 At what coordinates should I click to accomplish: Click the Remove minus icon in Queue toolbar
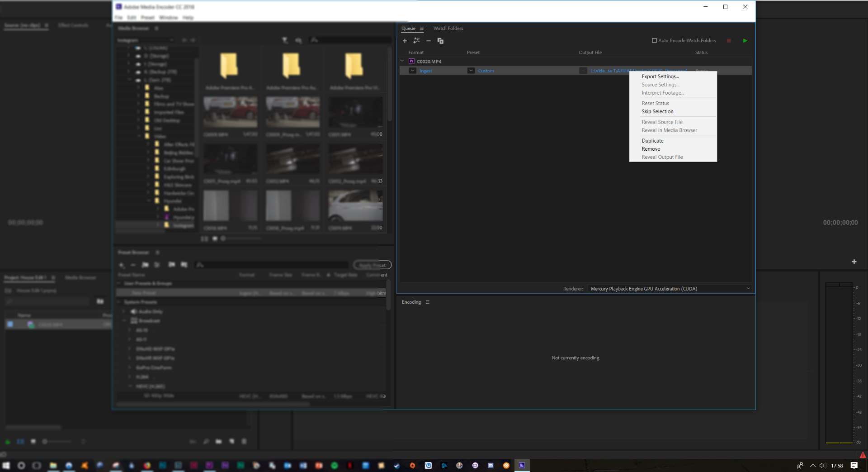tap(429, 41)
